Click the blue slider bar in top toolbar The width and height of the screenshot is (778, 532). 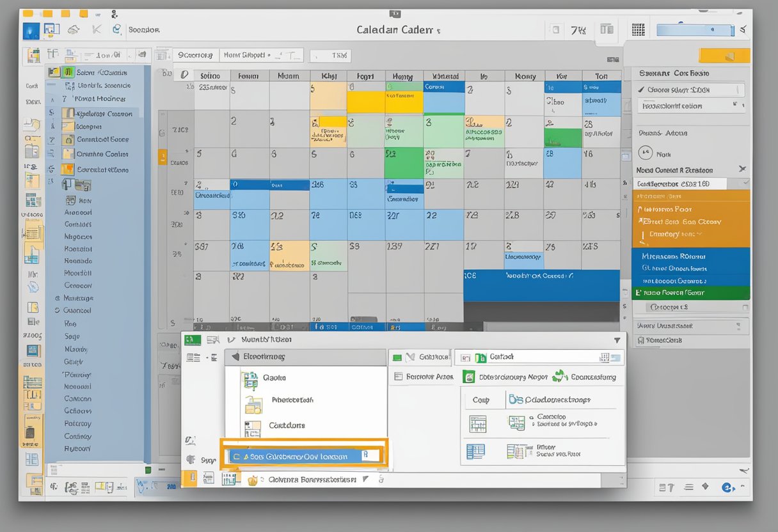695,29
